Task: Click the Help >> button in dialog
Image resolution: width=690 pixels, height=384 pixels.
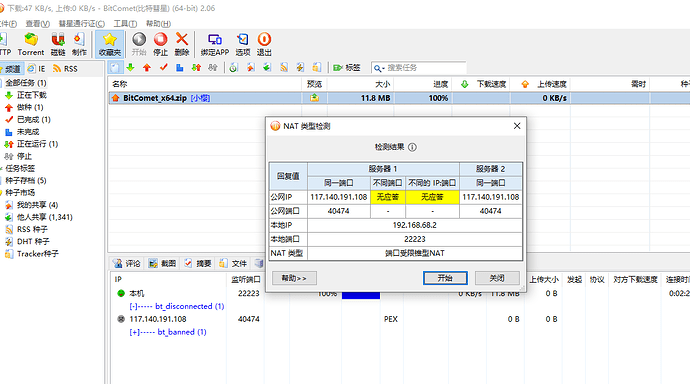Action: pos(294,278)
